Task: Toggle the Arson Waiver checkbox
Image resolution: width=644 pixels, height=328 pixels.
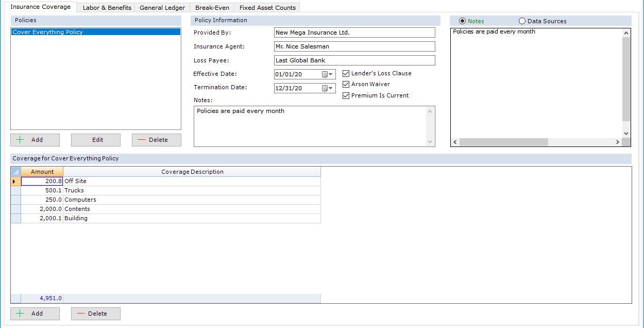Action: [x=346, y=84]
